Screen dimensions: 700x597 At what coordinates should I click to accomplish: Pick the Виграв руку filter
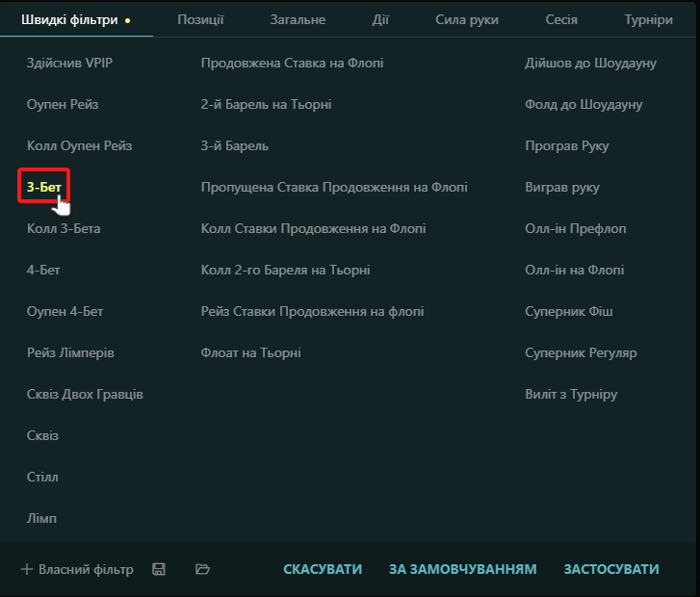[562, 187]
